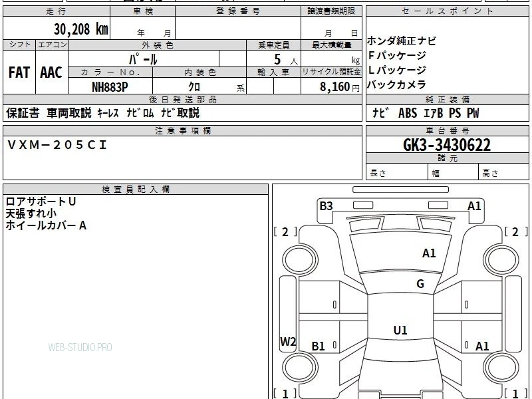Select the Lパッケージ line
Screen dimensions: 532x399
[396, 70]
